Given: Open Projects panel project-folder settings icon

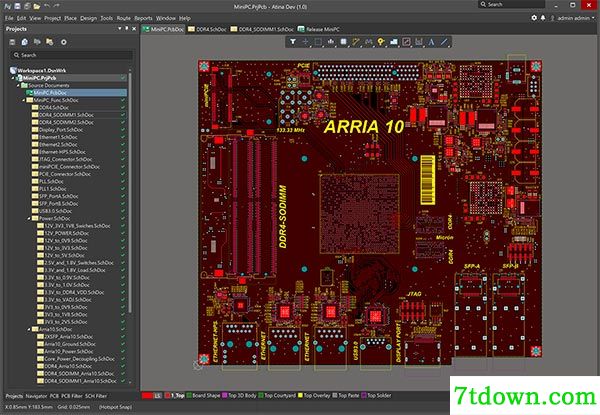Looking at the screenshot, I should point(50,42).
